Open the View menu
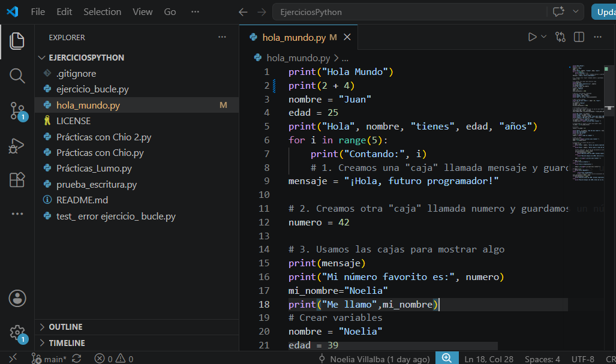 pos(142,12)
